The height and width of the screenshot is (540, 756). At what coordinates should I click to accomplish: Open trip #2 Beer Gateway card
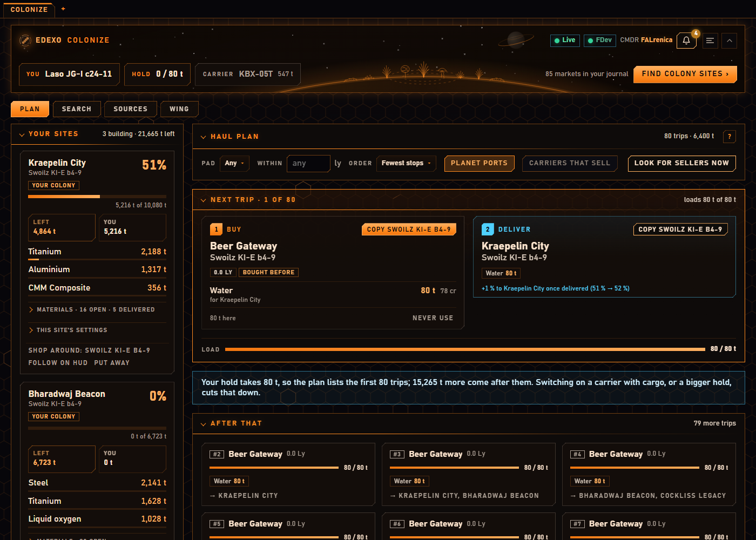[x=288, y=474]
